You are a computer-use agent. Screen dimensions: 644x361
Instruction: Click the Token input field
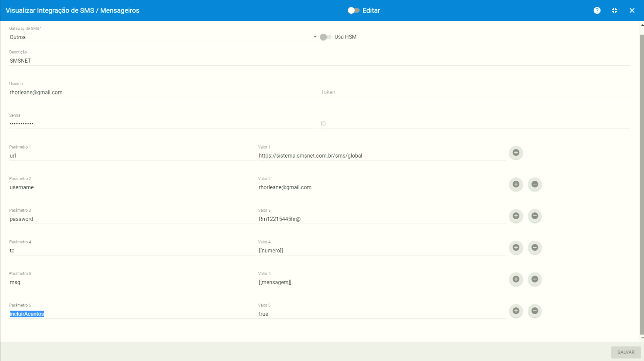tap(475, 92)
